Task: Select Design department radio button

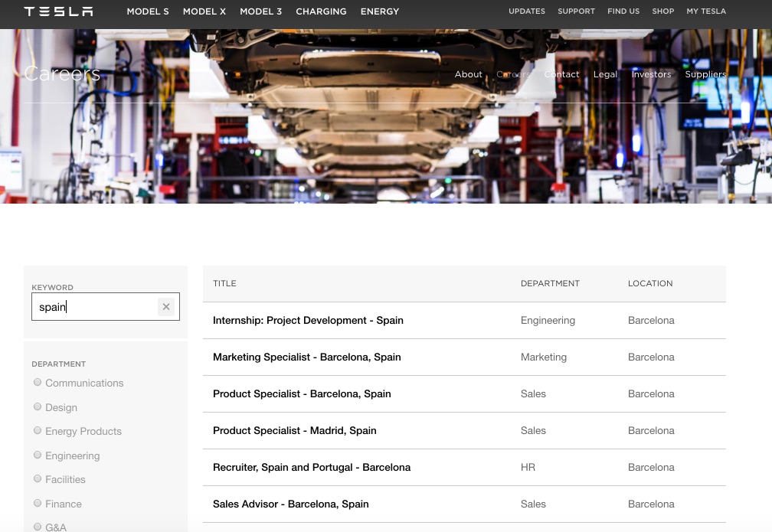Action: coord(38,406)
